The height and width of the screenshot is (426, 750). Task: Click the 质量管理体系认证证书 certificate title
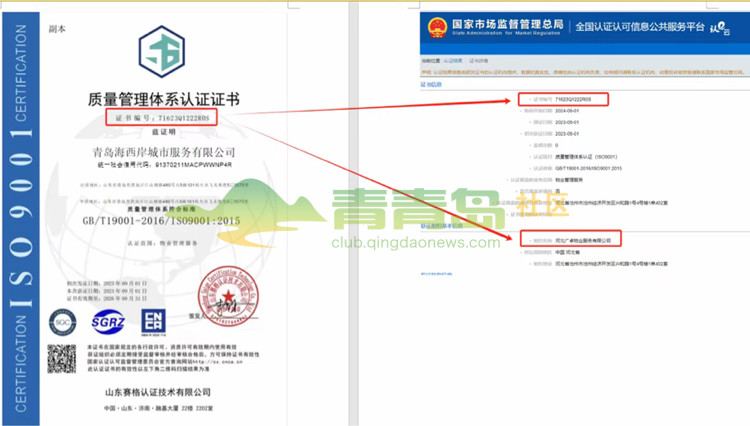[164, 99]
